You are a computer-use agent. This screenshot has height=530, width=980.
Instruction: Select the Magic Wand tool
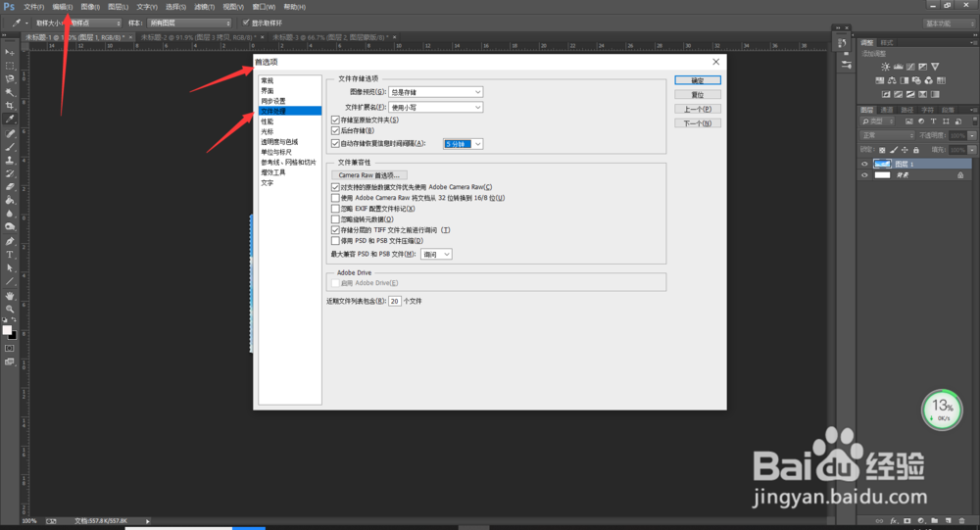pyautogui.click(x=10, y=92)
